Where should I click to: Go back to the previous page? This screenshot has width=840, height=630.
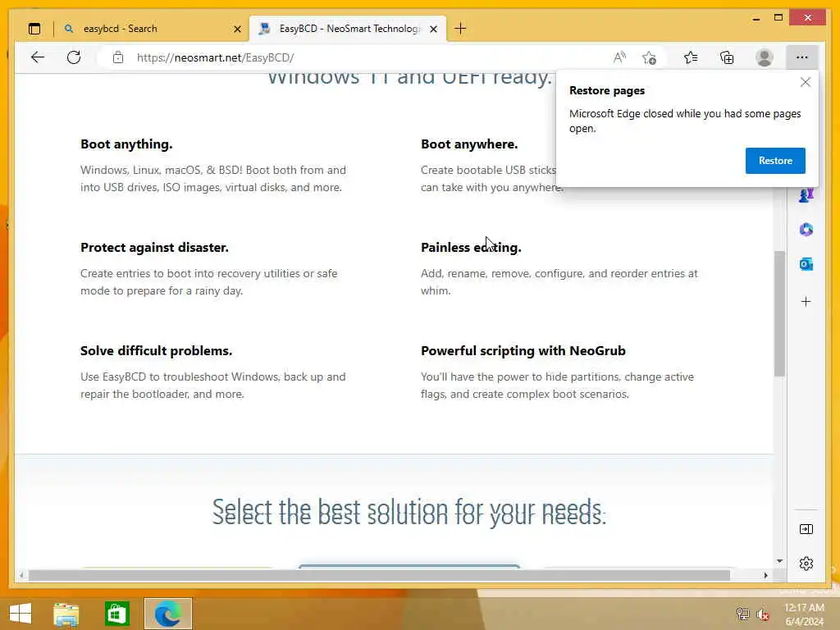click(38, 57)
